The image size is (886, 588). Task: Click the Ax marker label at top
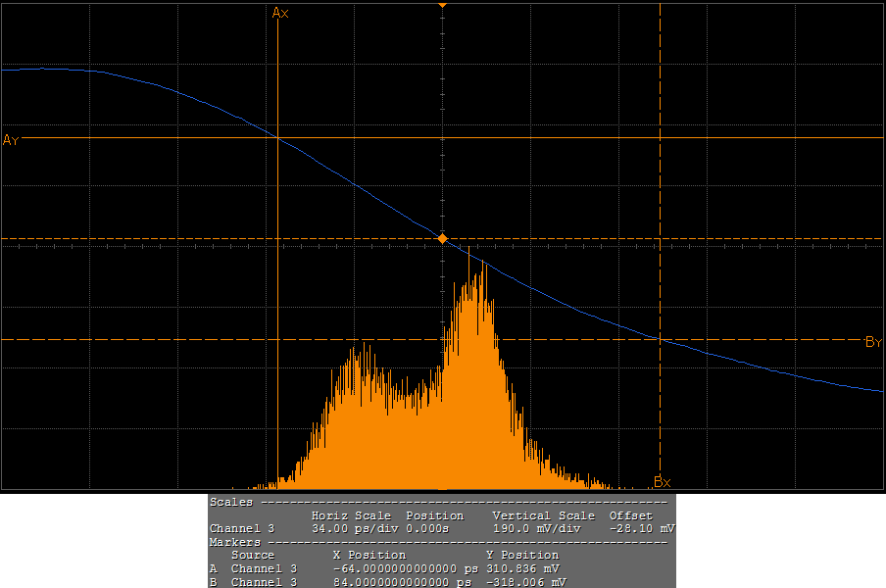click(x=280, y=13)
